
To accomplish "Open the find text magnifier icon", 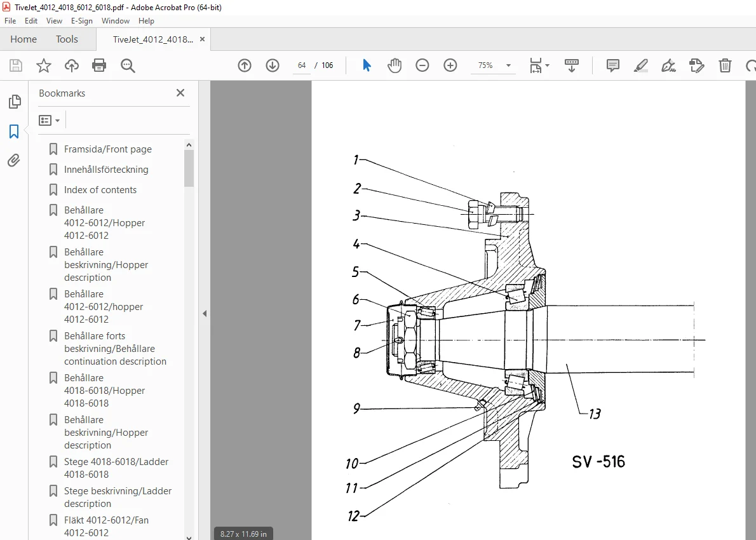I will pos(128,65).
